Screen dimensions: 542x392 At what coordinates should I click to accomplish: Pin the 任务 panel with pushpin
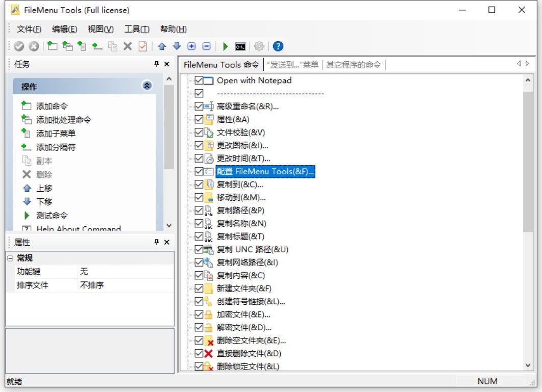[x=157, y=64]
